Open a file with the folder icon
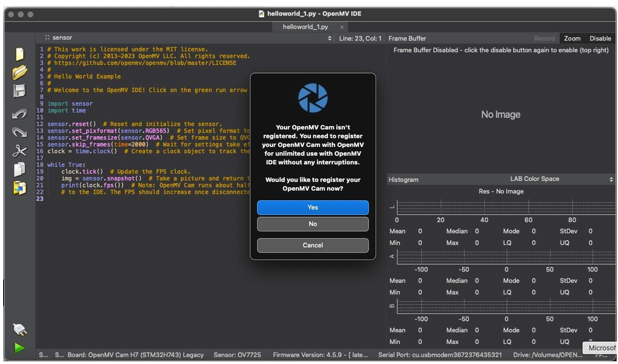 [x=19, y=72]
